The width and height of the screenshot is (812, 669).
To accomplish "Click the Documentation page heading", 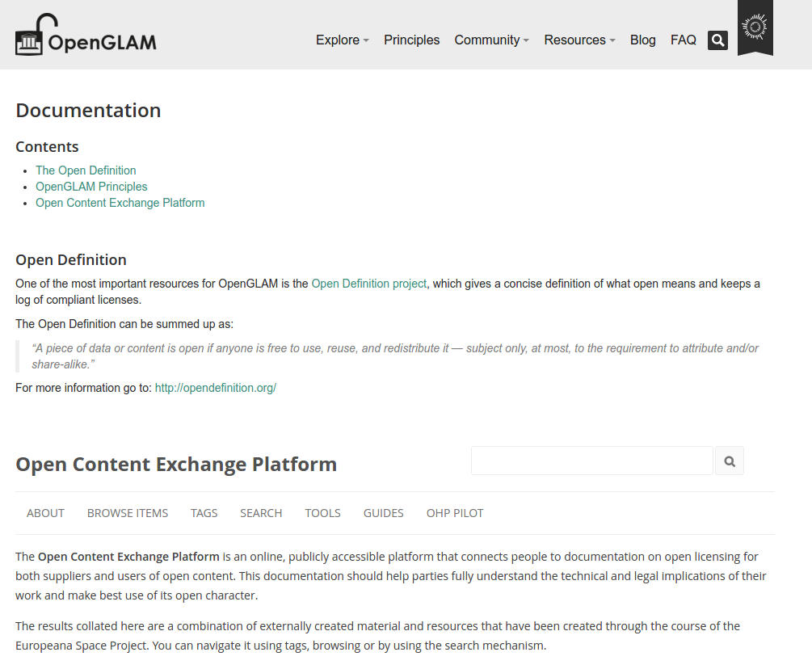I will pos(88,111).
